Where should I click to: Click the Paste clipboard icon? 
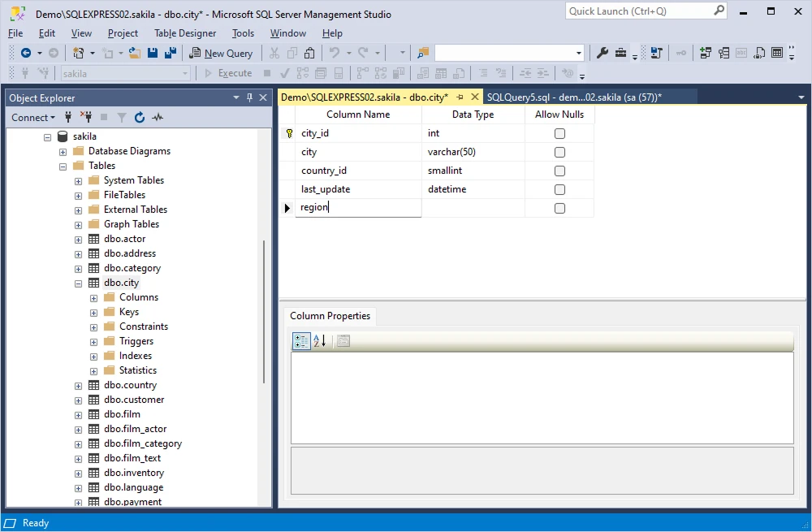pyautogui.click(x=309, y=53)
